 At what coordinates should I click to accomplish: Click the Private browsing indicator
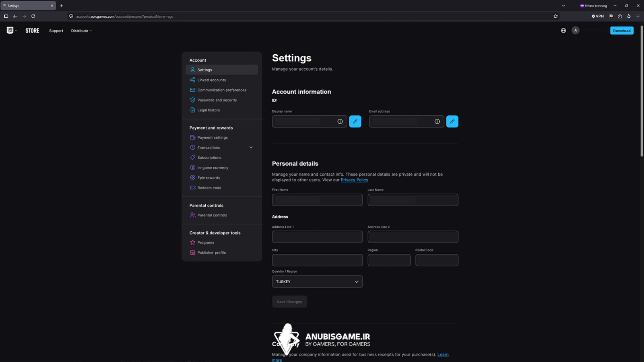point(594,6)
